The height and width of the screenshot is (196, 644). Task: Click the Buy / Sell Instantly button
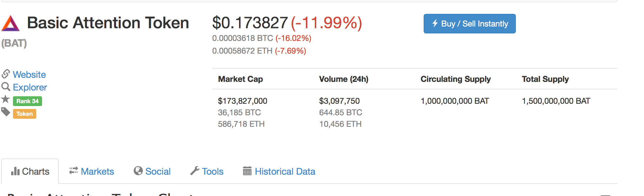click(469, 24)
